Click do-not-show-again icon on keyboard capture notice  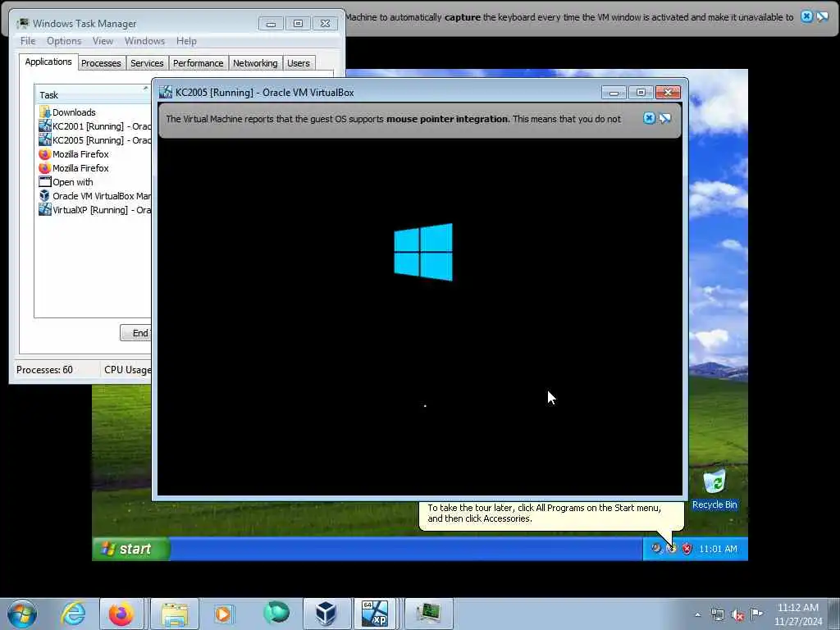tap(822, 16)
